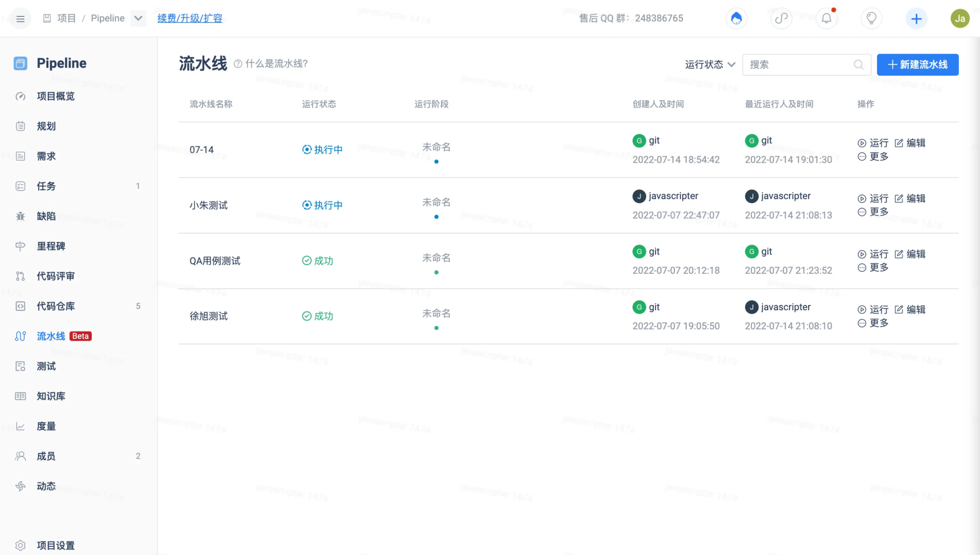Select the 缺陷 sidebar item
This screenshot has width=980, height=555.
click(x=46, y=216)
